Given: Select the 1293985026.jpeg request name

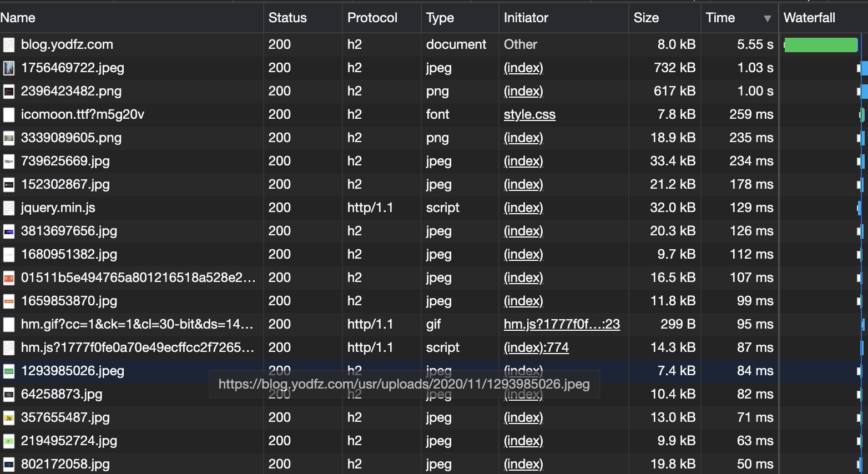Looking at the screenshot, I should pyautogui.click(x=73, y=371).
